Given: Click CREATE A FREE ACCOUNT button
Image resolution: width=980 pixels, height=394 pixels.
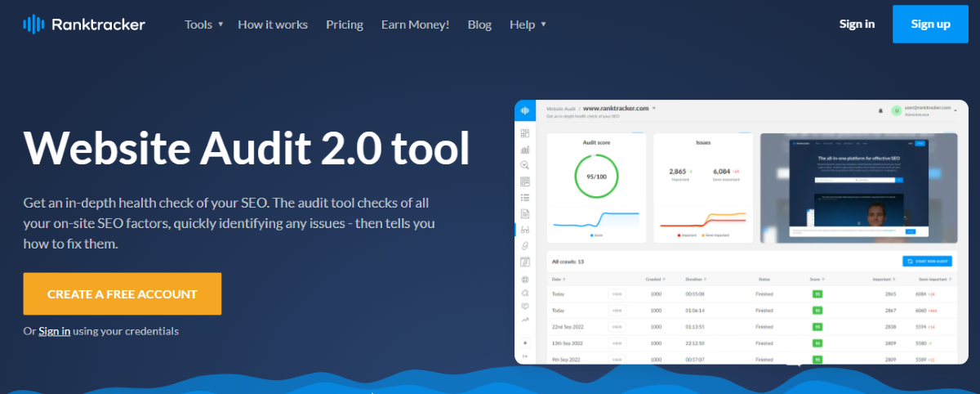Looking at the screenshot, I should 122,294.
